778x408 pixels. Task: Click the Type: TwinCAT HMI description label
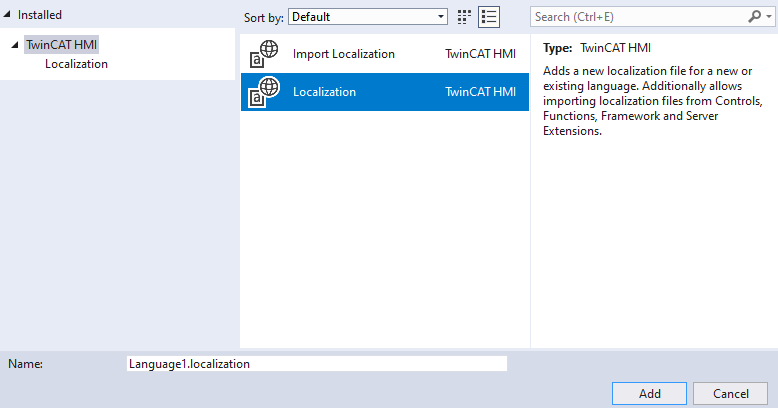click(x=597, y=48)
